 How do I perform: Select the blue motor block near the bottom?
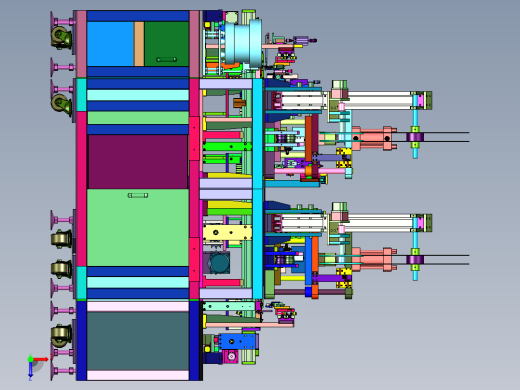point(237,341)
